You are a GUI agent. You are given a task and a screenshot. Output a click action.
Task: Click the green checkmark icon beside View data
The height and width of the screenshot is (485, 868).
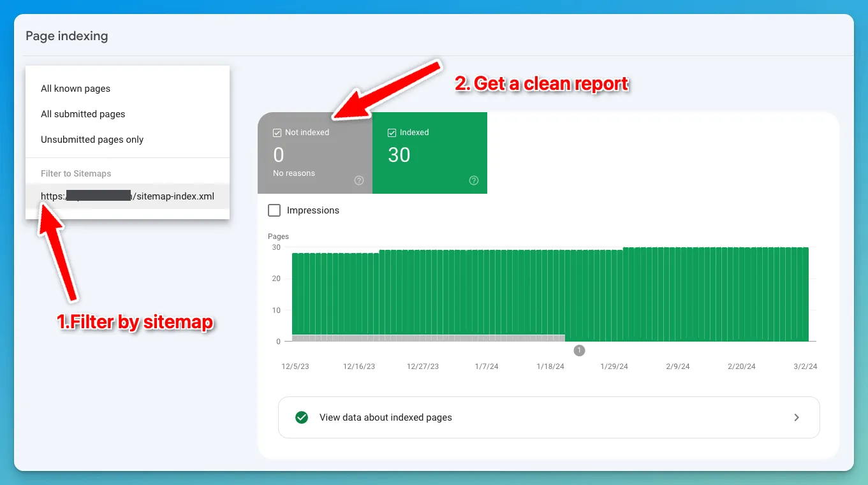[x=302, y=417]
